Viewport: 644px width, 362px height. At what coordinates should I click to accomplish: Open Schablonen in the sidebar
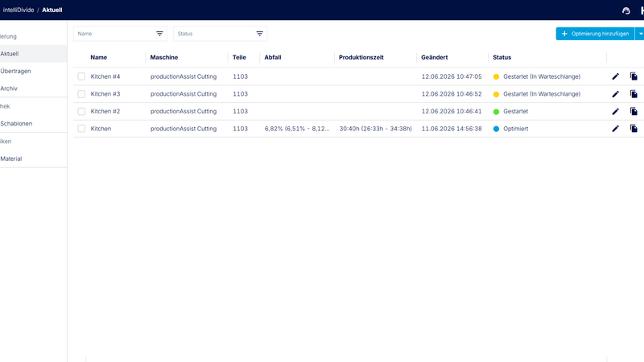16,124
